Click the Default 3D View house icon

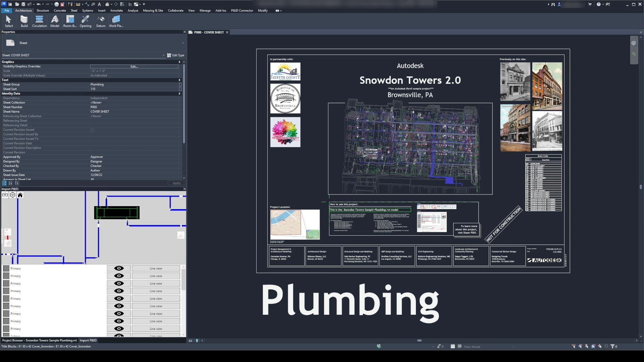[x=107, y=4]
